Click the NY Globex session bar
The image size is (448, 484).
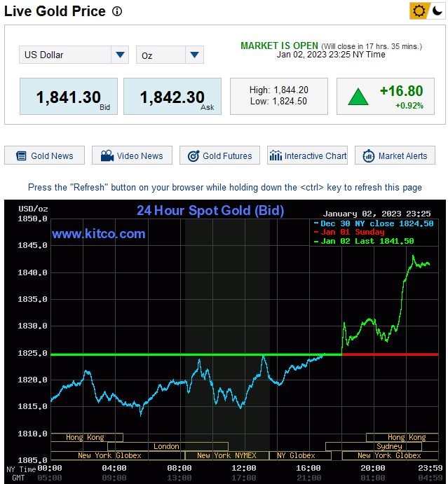tap(300, 455)
